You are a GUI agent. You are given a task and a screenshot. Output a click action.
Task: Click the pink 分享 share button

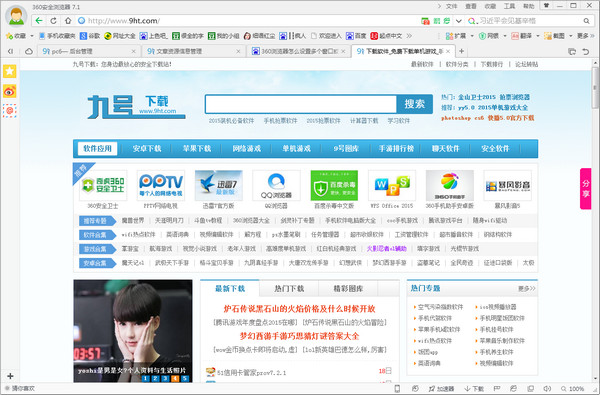tap(585, 189)
